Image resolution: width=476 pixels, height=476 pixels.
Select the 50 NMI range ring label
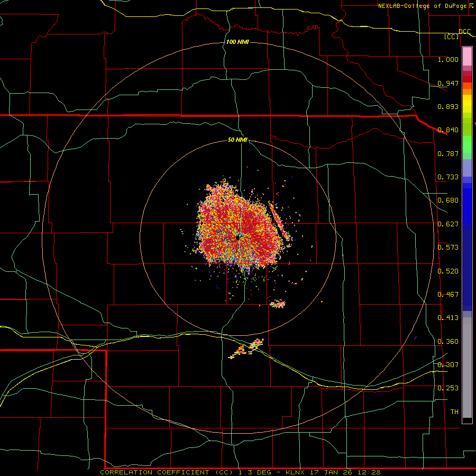(237, 140)
